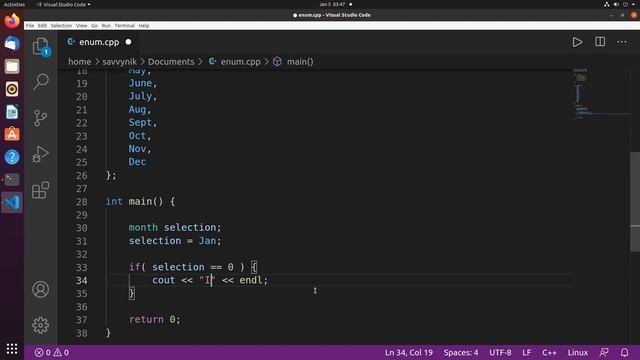Run the code with the play button
The width and height of the screenshot is (640, 360).
[x=577, y=42]
